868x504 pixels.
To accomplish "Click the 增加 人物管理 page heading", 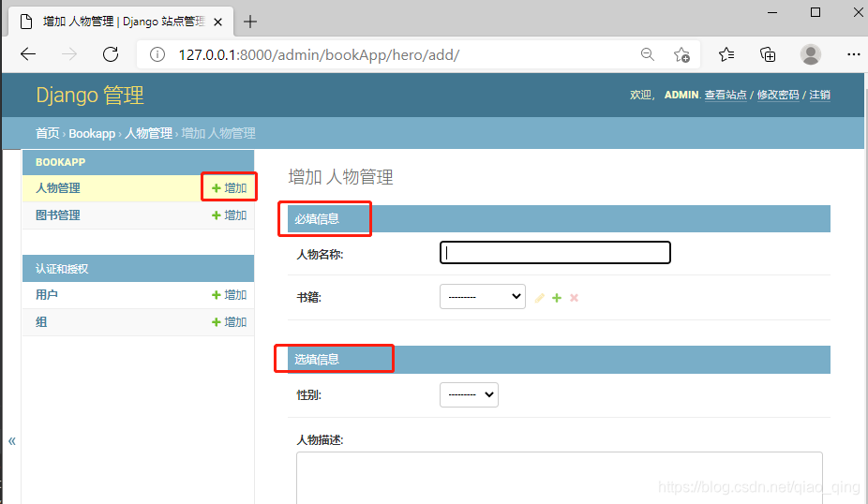I will pos(341,177).
